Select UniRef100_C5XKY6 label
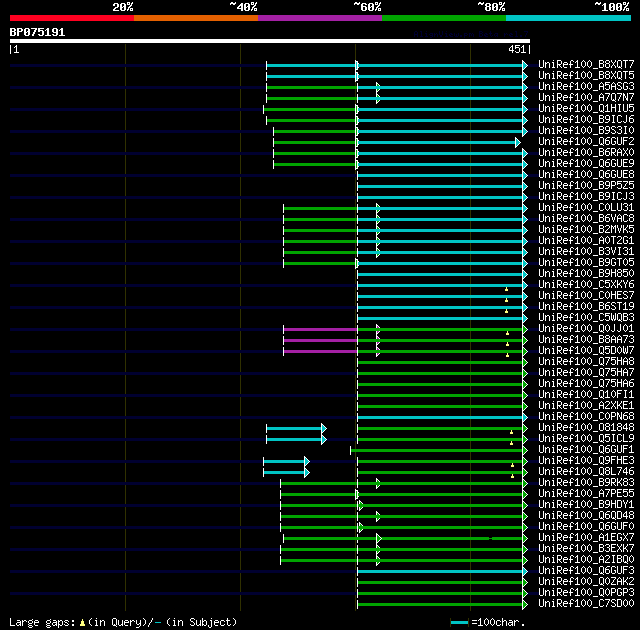The width and height of the screenshot is (640, 630). tap(586, 285)
